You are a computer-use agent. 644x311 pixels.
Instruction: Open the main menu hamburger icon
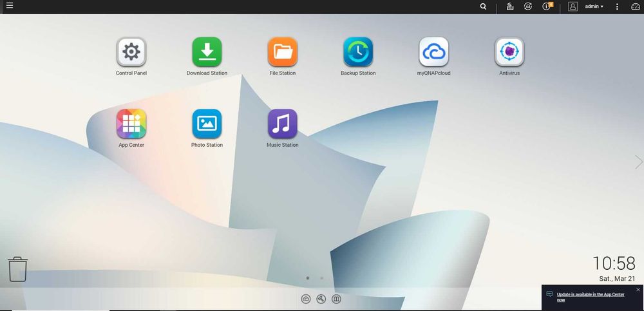(x=10, y=5)
